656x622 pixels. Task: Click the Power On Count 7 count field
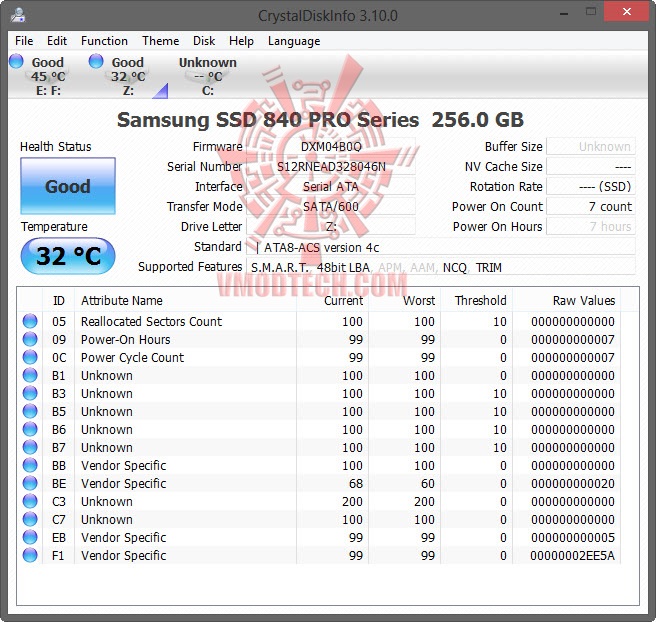[591, 207]
